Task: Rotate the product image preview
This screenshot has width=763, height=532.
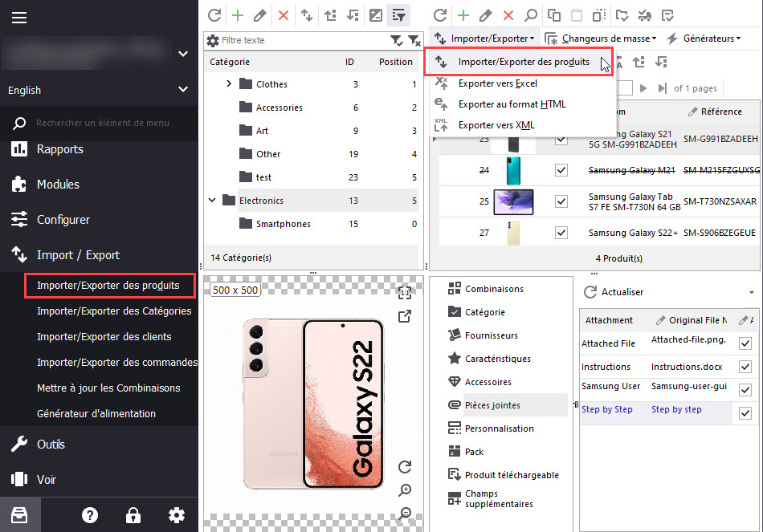Action: tap(405, 467)
